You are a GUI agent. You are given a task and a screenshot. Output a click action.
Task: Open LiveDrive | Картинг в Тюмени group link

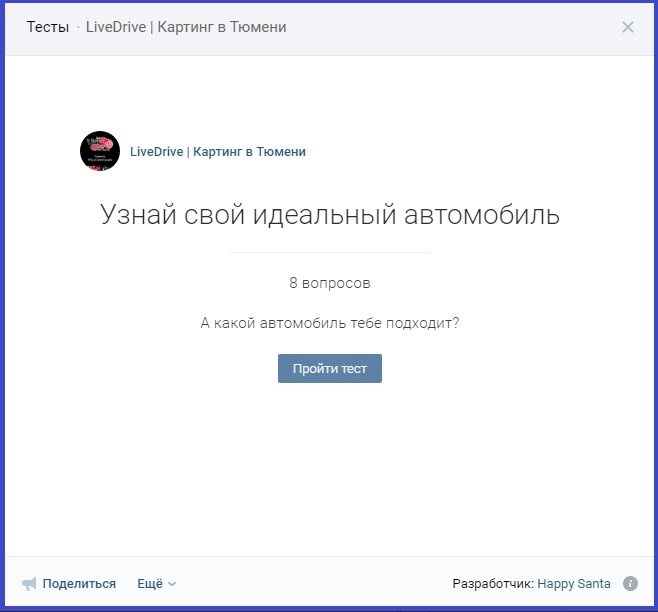(218, 152)
